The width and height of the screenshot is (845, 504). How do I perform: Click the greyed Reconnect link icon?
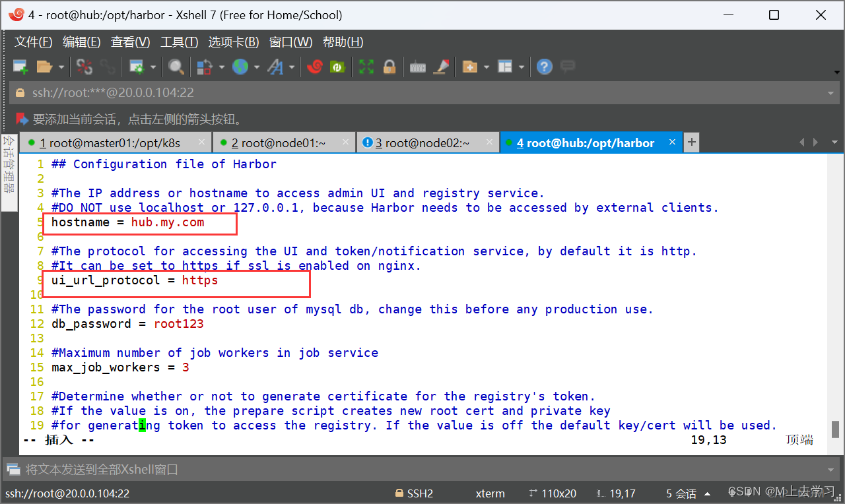(108, 67)
